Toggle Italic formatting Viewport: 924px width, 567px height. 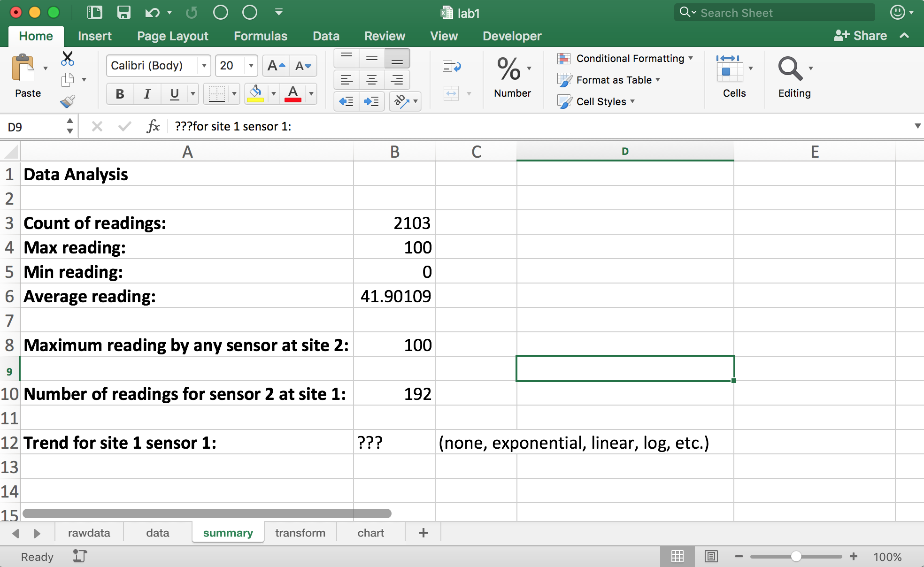(x=147, y=94)
